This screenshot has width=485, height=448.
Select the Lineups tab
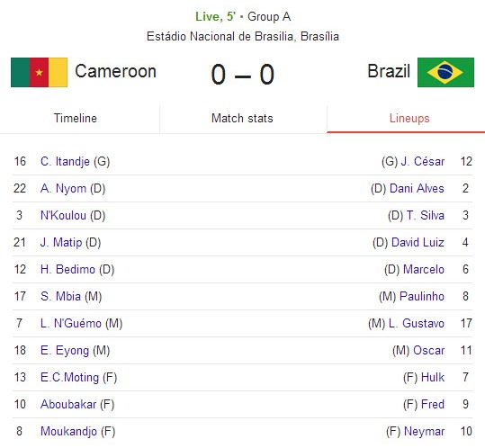(409, 119)
